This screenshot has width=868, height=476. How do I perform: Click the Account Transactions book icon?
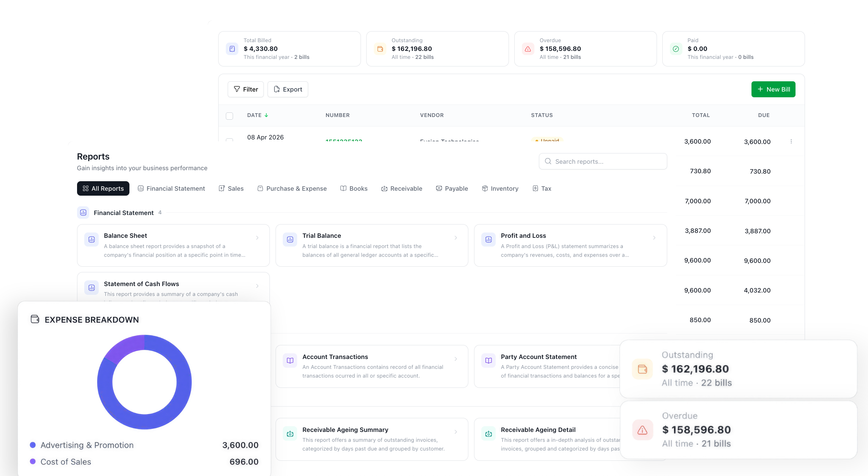[290, 360]
